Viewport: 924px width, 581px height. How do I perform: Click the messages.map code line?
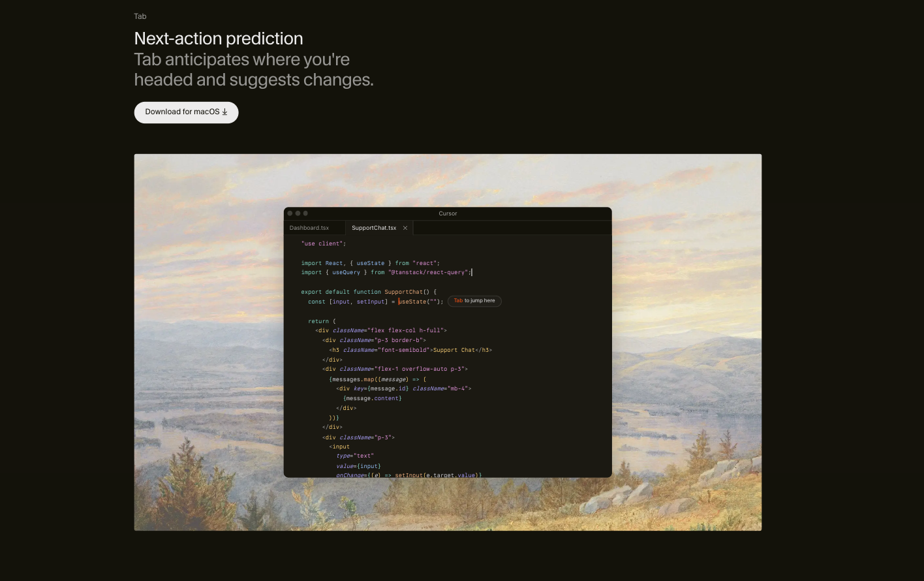click(x=378, y=379)
